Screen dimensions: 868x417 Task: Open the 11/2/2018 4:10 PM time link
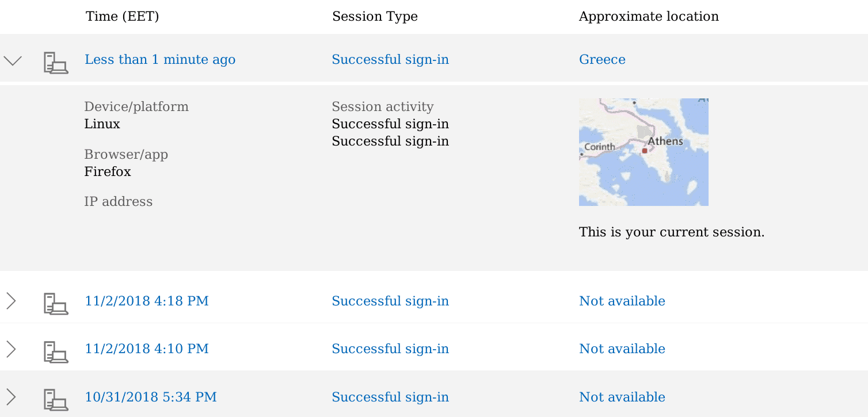pos(147,349)
